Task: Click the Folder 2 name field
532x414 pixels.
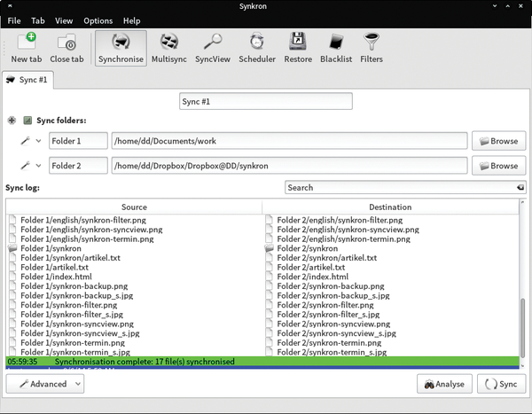Action: tap(78, 166)
